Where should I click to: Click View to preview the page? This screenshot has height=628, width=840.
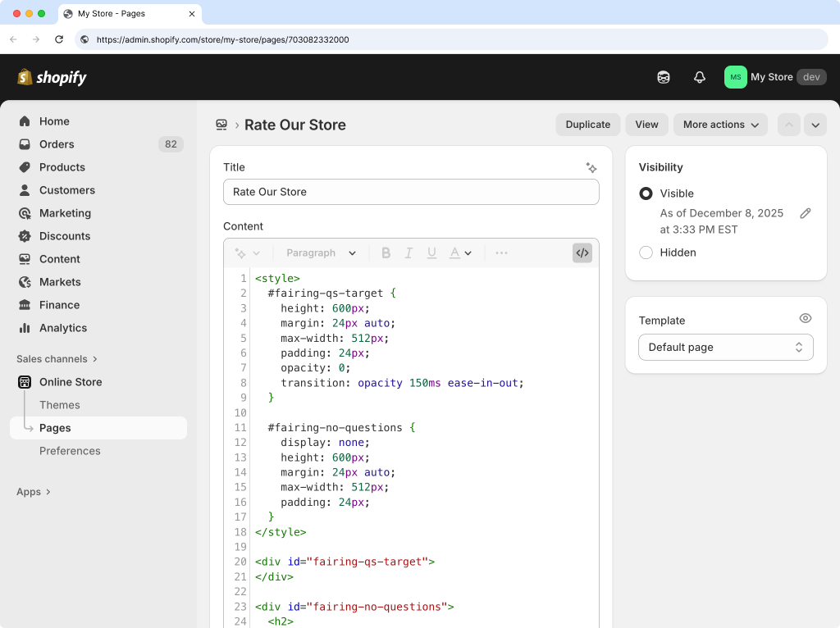[646, 125]
